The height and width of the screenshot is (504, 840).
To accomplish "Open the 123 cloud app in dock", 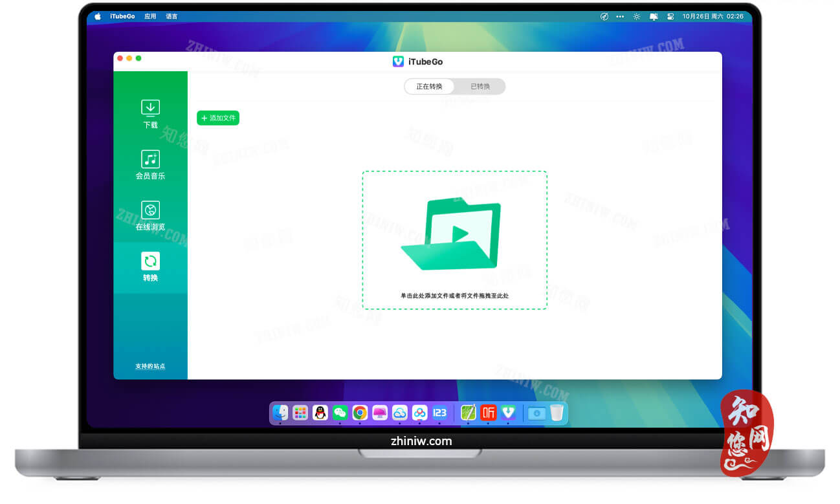I will (440, 413).
